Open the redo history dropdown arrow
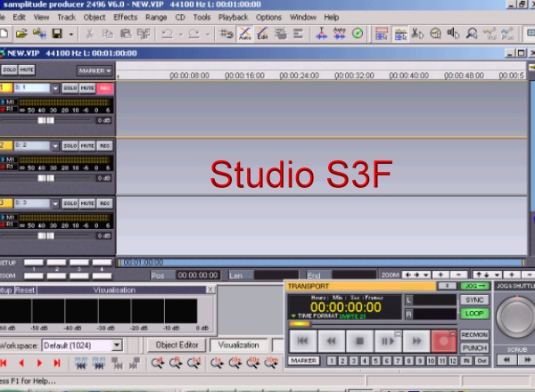The height and width of the screenshot is (392, 535). coord(208,34)
